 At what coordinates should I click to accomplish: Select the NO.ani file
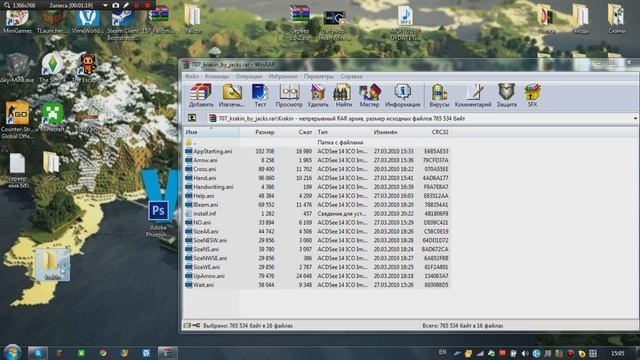pyautogui.click(x=316, y=222)
